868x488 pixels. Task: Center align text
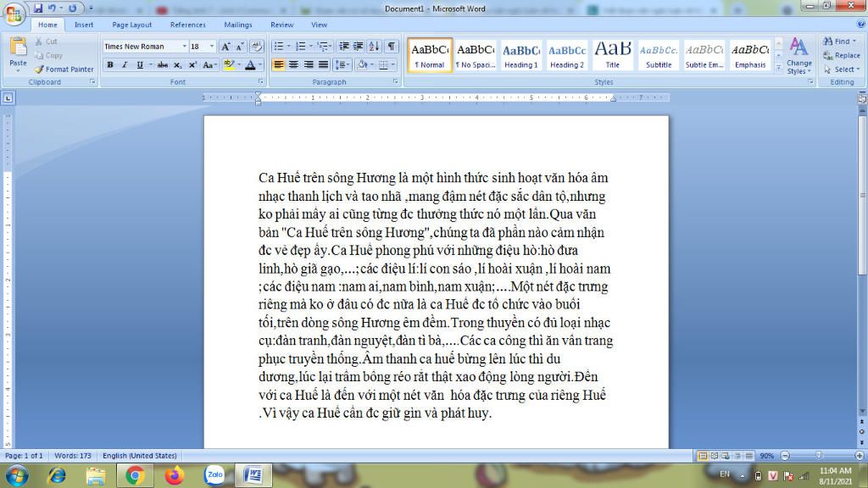[x=293, y=64]
